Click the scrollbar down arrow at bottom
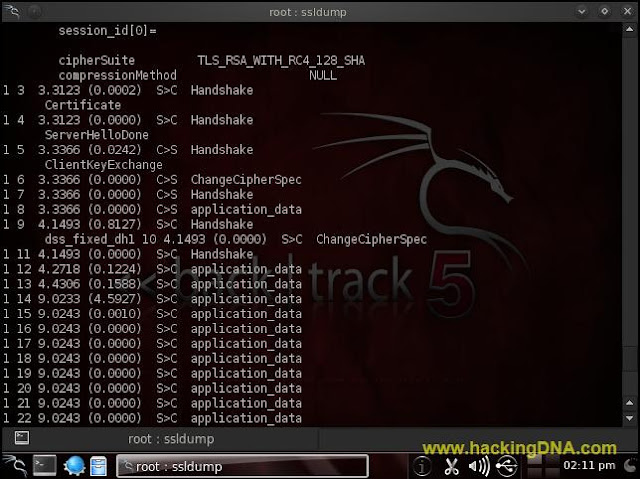 (x=629, y=419)
